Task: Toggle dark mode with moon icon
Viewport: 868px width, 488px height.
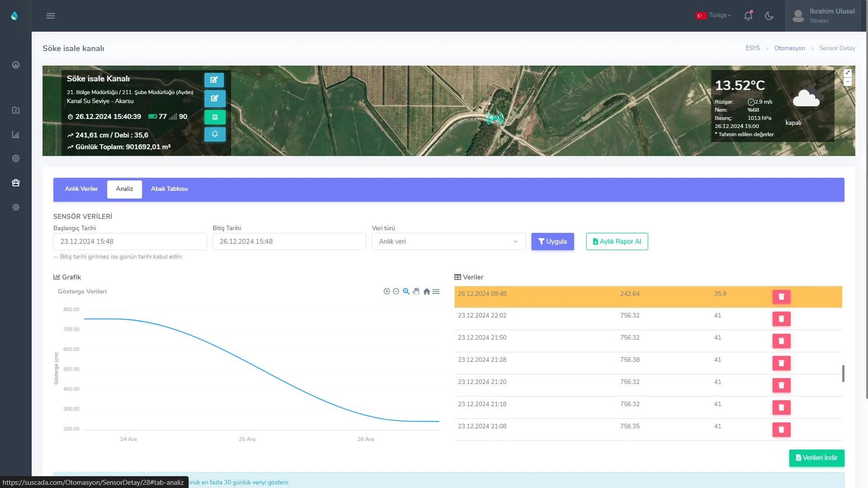Action: pos(769,16)
